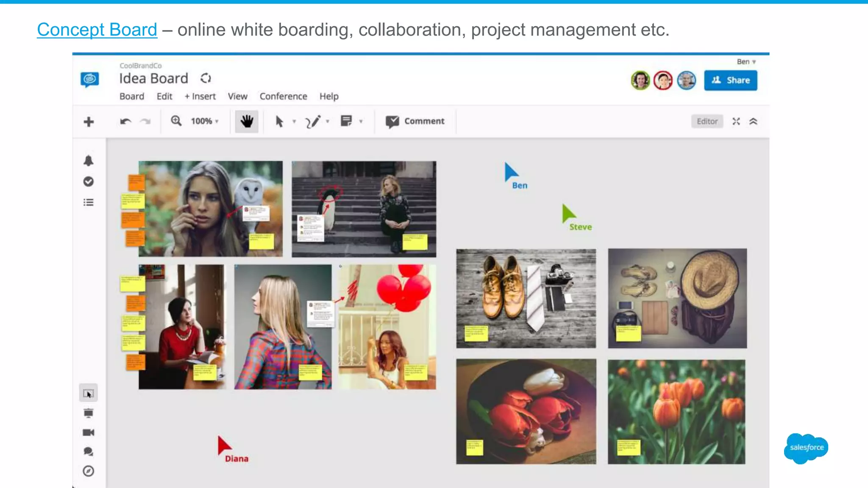868x488 pixels.
Task: Select the arrow pointer tool
Action: [279, 122]
